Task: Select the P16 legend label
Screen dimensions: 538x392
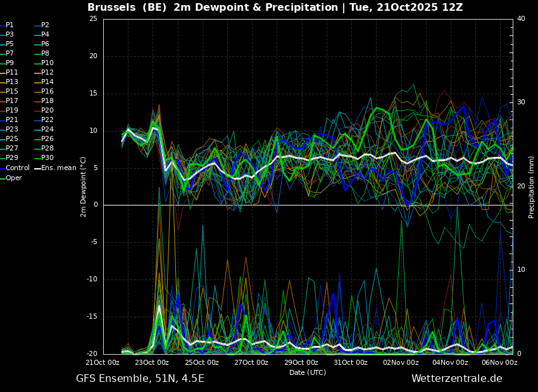Action: [47, 92]
